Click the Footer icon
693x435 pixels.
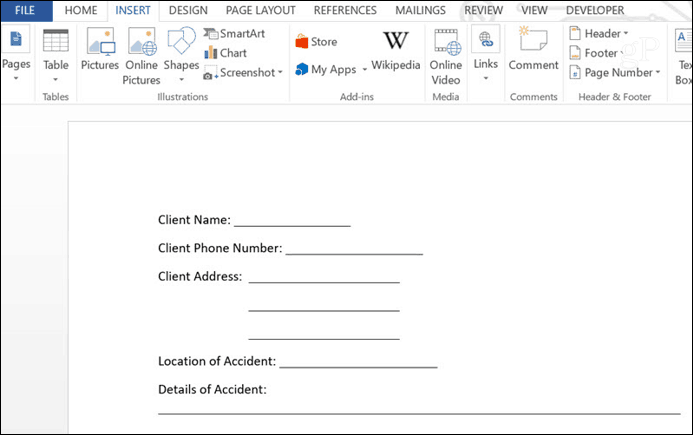point(575,53)
